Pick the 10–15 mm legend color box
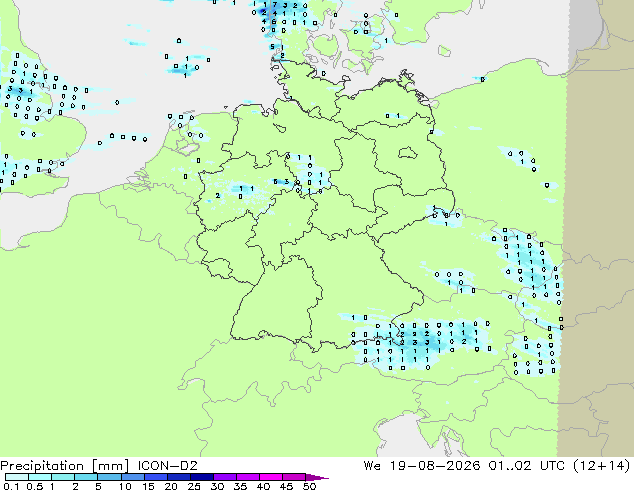634x490 pixels. [x=132, y=477]
